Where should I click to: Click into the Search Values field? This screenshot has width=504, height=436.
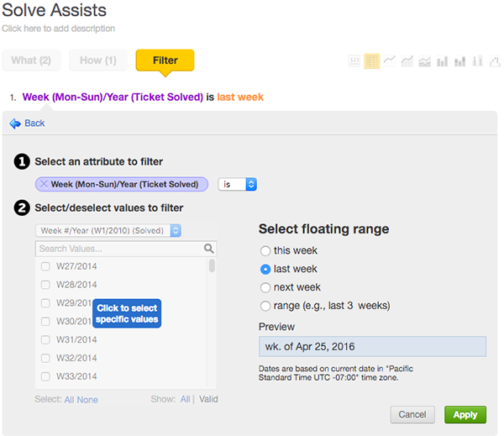[x=118, y=249]
